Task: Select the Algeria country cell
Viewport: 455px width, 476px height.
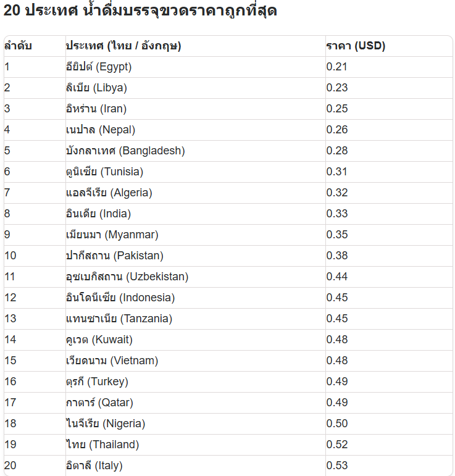Action: (196, 193)
